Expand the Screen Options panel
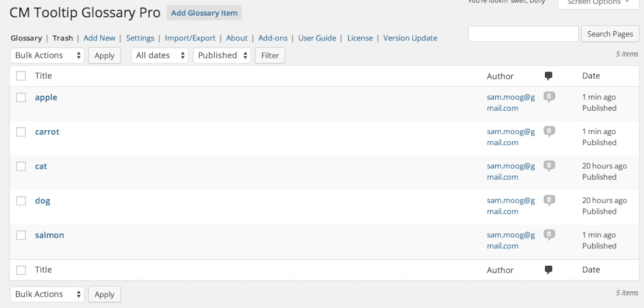This screenshot has height=308, width=644. click(x=599, y=3)
